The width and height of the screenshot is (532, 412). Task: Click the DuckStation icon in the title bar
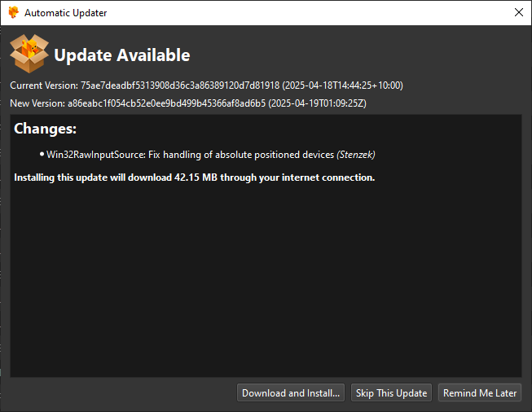[14, 12]
